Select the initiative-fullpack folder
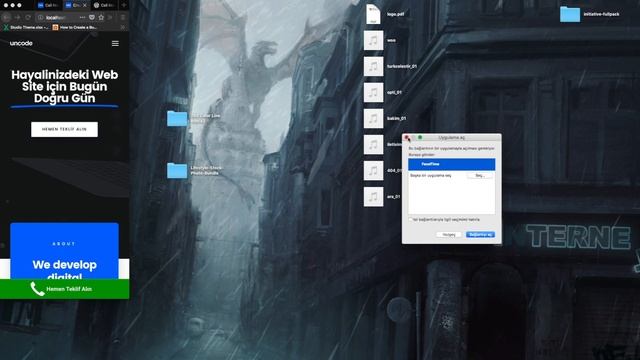The height and width of the screenshot is (360, 640). (570, 14)
